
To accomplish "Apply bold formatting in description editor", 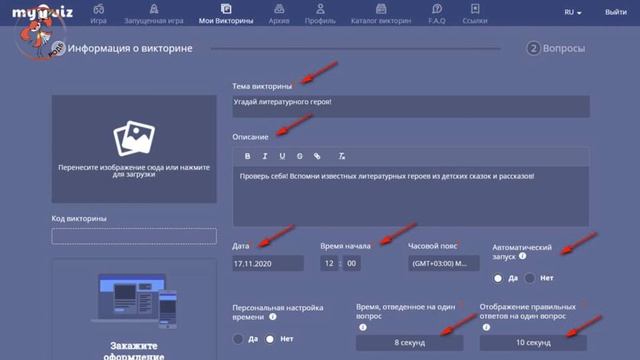I will pos(247,156).
